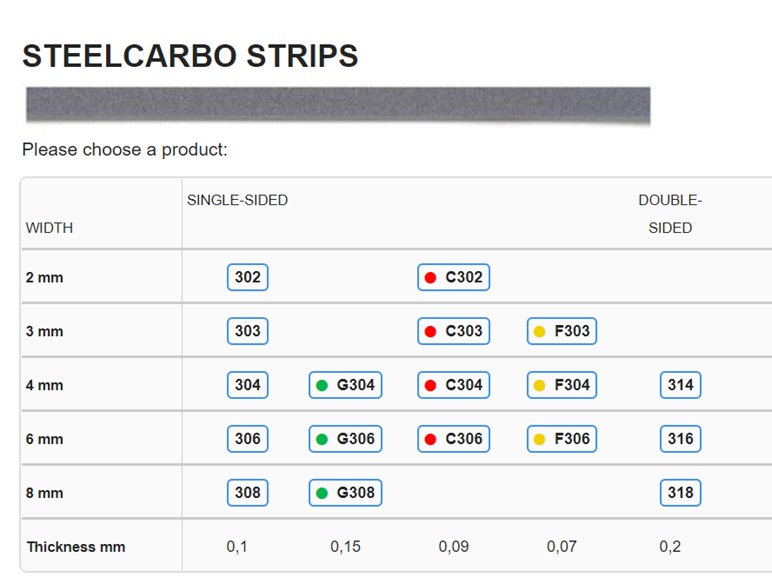Click the STEELCARBO STRIPS heading
Image resolution: width=772 pixels, height=583 pixels.
pyautogui.click(x=190, y=56)
